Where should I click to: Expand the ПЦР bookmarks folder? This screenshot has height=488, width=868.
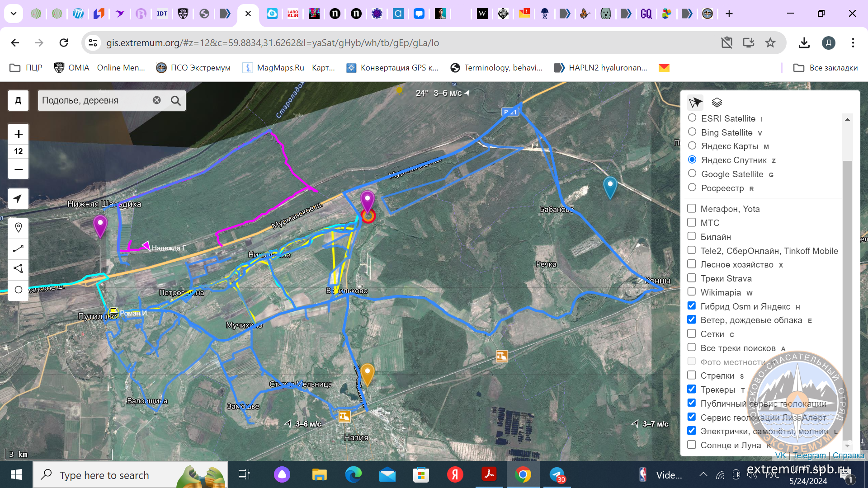(x=26, y=68)
